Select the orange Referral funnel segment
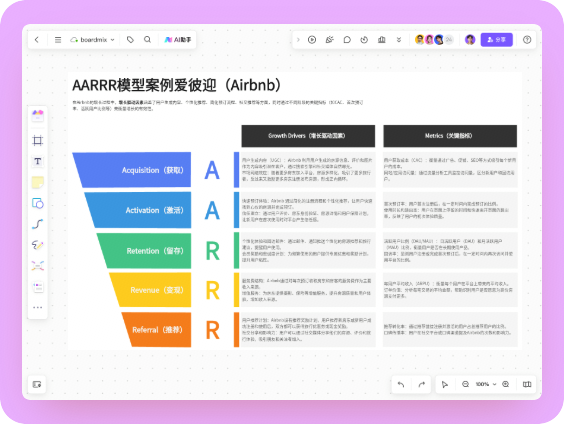The width and height of the screenshot is (564, 424). coord(157,330)
